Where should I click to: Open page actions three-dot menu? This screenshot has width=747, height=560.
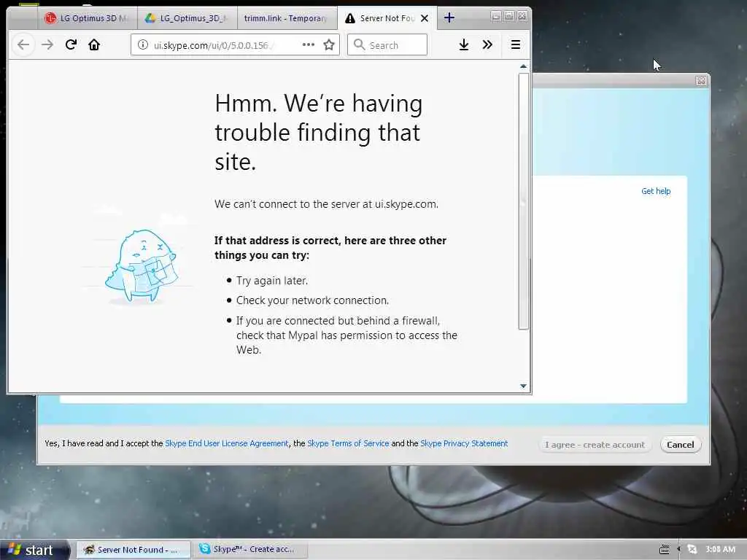click(309, 44)
